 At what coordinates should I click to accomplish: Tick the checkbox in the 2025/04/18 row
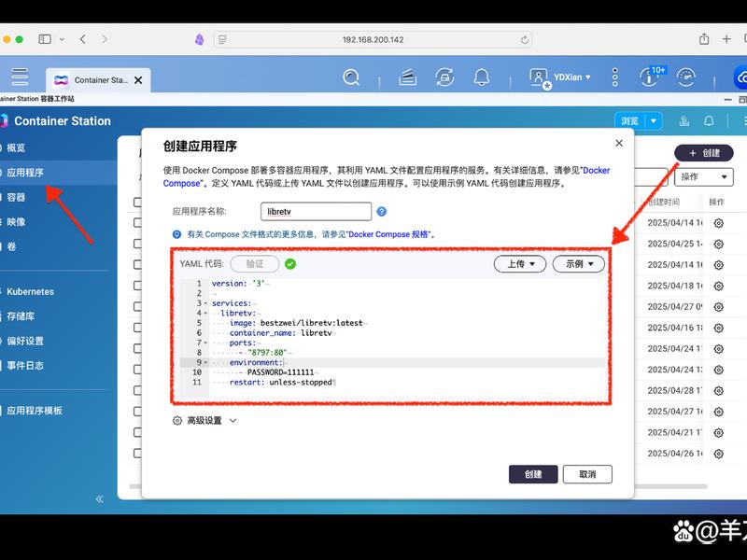coord(137,286)
